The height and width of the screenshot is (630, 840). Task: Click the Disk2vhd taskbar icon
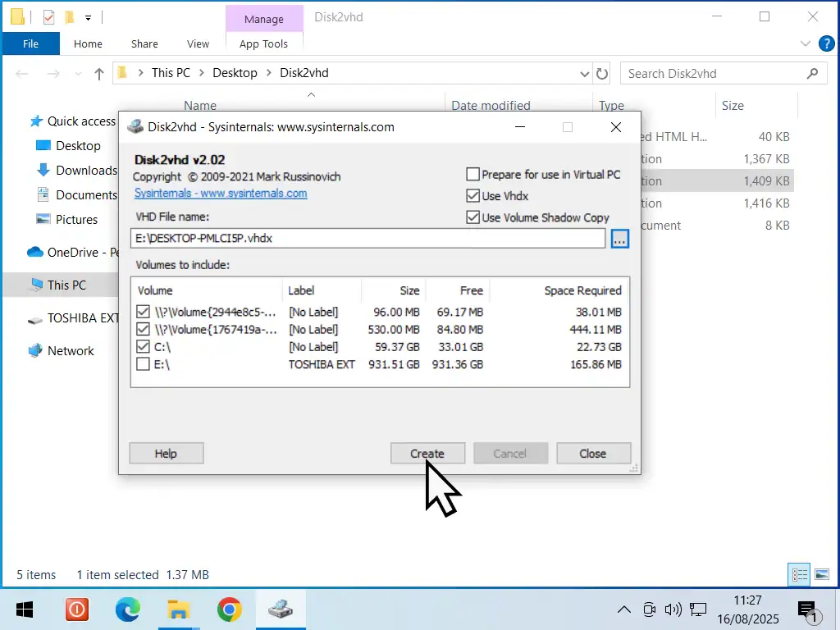click(x=281, y=609)
